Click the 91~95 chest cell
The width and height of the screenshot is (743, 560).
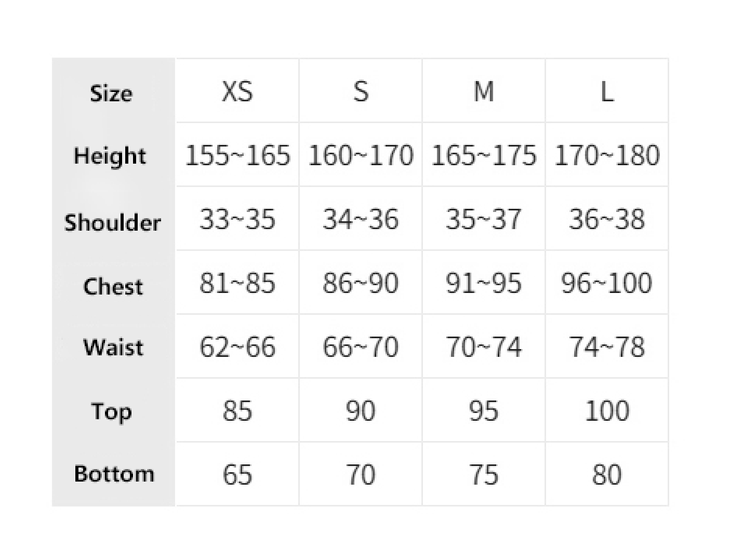tap(484, 284)
